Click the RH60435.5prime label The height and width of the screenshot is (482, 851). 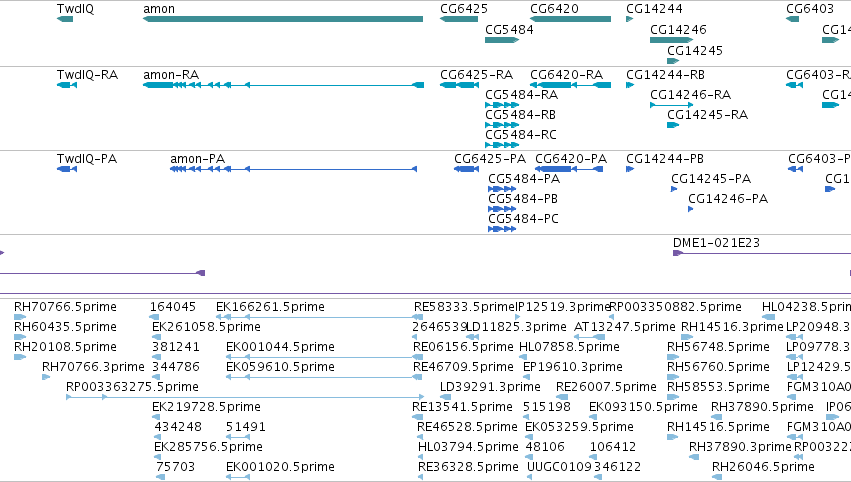pyautogui.click(x=65, y=327)
